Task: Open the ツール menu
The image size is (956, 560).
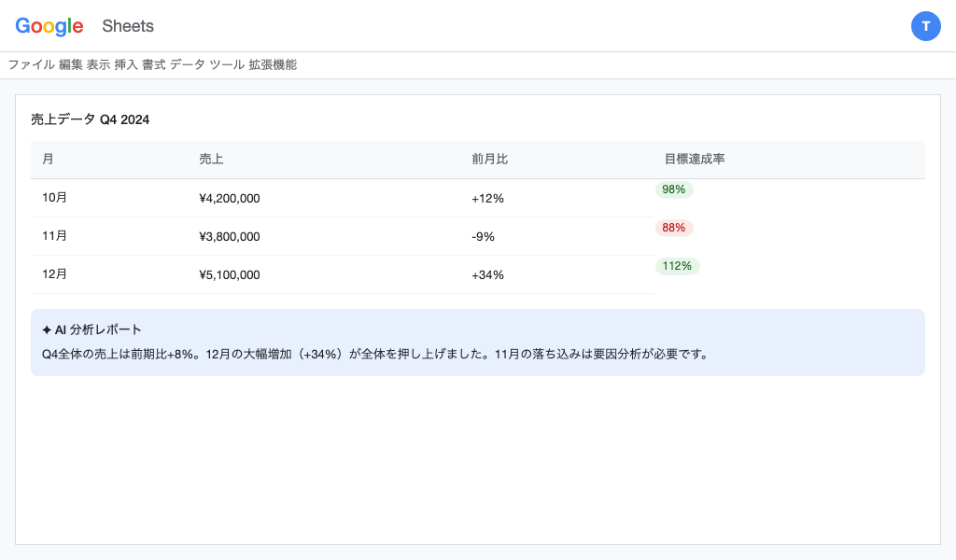Action: point(227,64)
